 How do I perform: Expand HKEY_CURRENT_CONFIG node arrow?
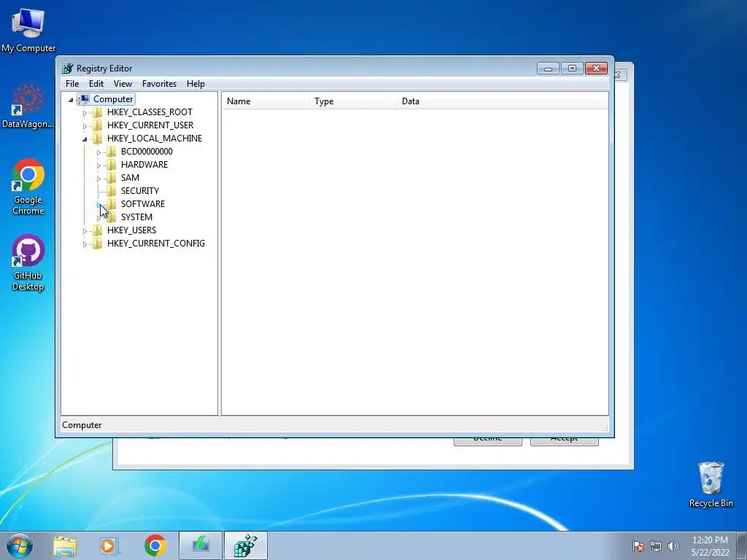tap(85, 244)
